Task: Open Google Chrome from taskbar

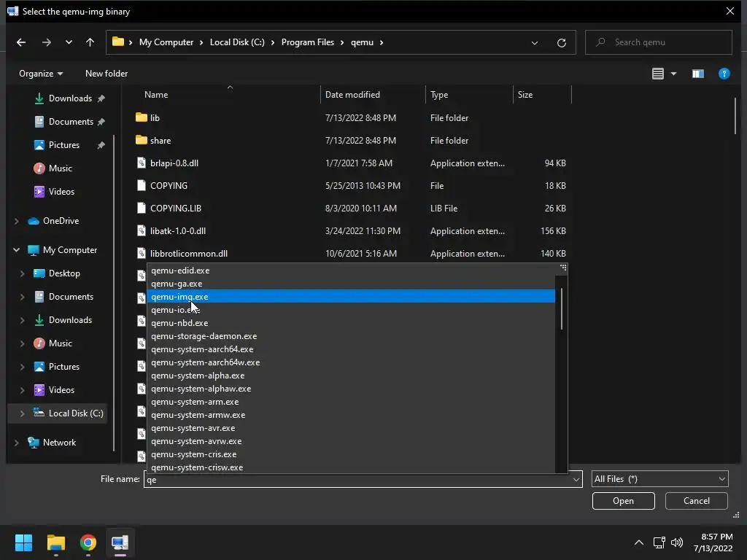Action: click(88, 542)
